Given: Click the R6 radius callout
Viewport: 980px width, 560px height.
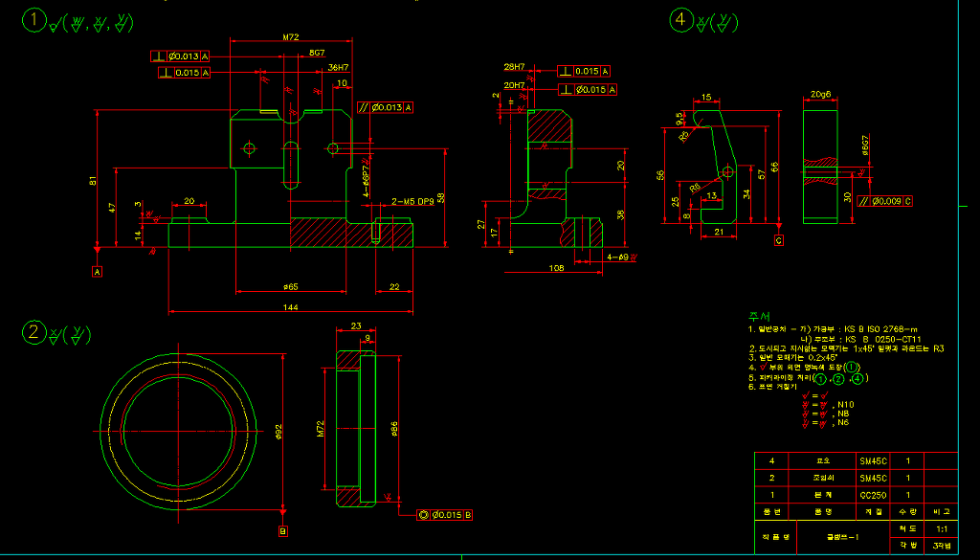Looking at the screenshot, I should (x=695, y=188).
